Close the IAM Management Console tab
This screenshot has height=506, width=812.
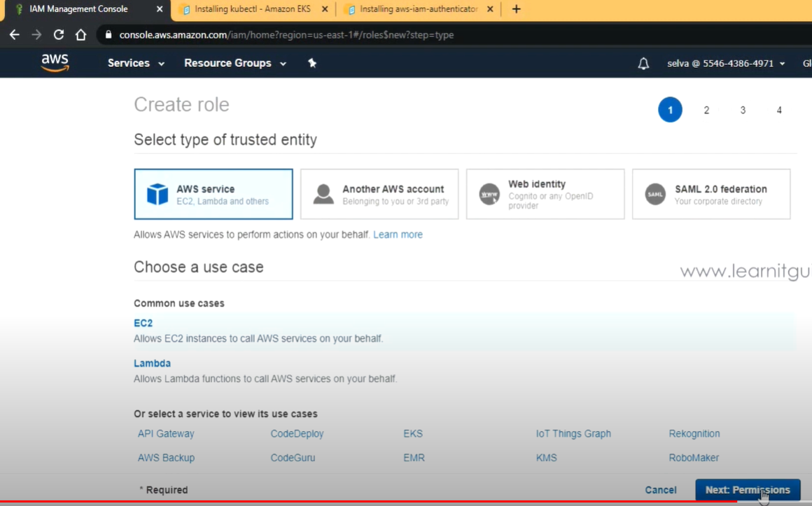[160, 9]
